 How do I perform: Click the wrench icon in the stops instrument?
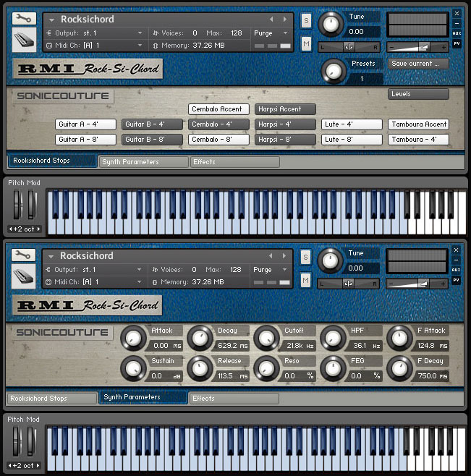(x=24, y=17)
